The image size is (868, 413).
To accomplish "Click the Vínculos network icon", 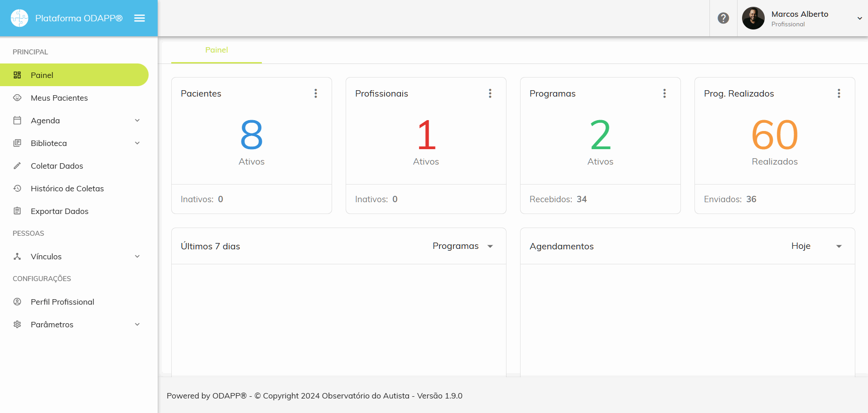I will (17, 256).
